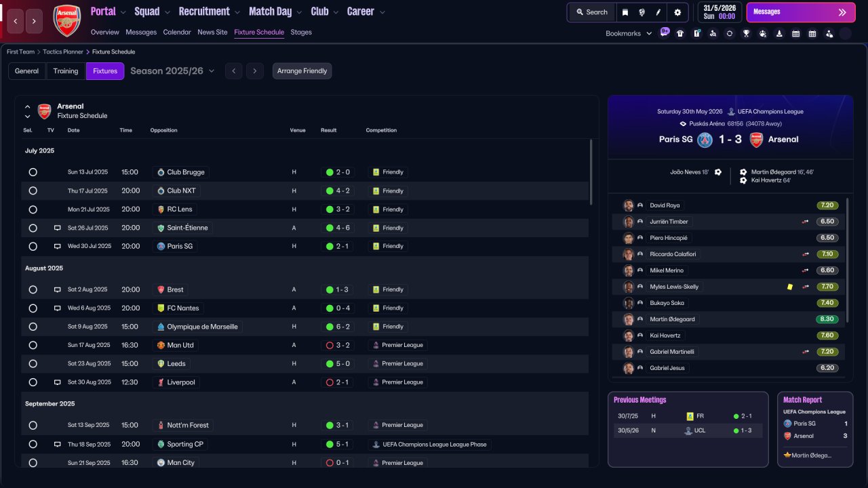The height and width of the screenshot is (488, 868).
Task: Open the Match Report card
Action: tap(815, 429)
